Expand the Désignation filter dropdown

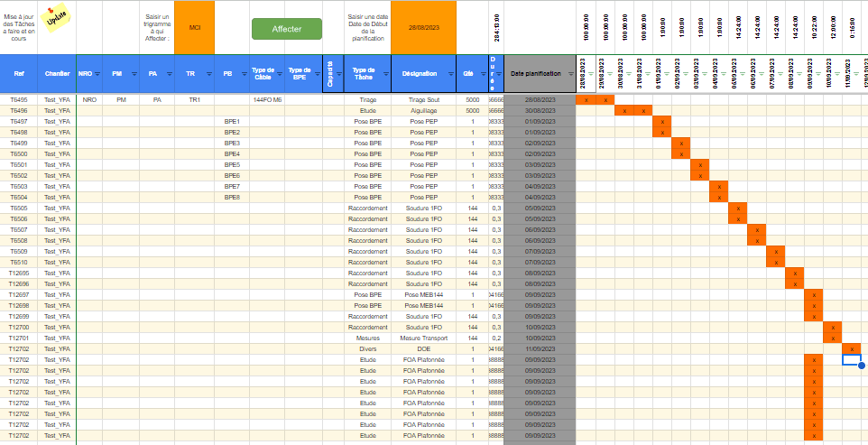tap(450, 74)
